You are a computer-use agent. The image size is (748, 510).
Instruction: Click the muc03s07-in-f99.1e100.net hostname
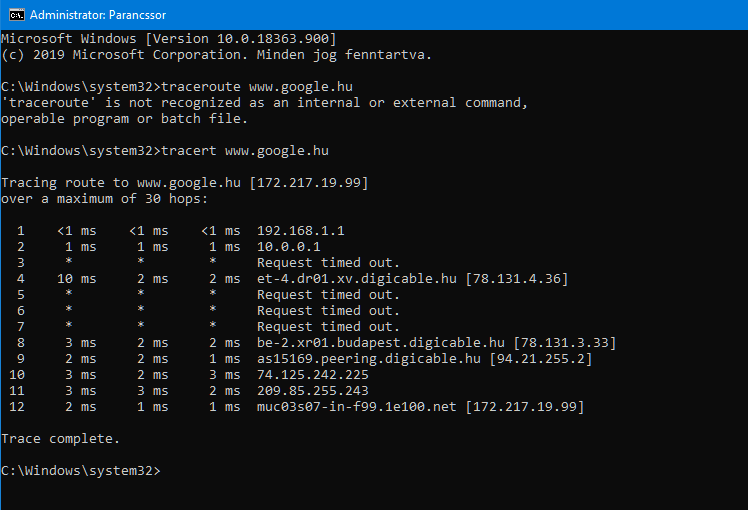click(357, 406)
